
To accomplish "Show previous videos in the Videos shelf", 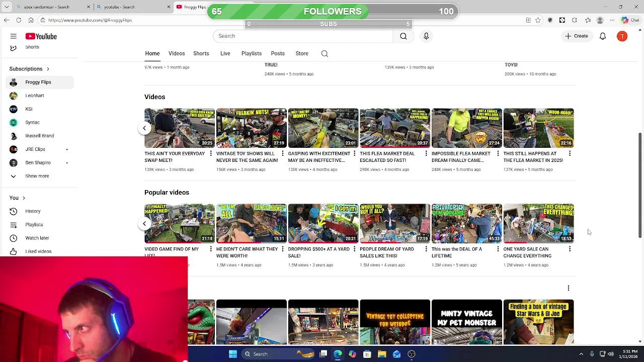I will (144, 128).
